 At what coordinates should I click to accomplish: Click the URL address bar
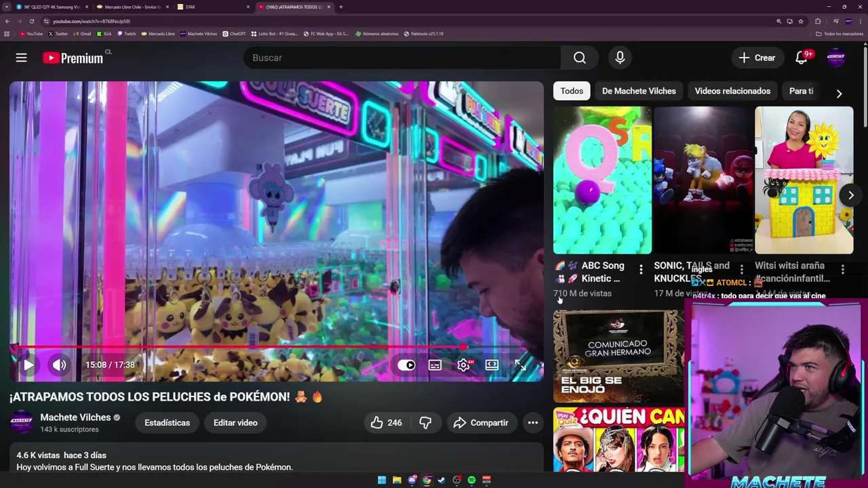(x=407, y=21)
